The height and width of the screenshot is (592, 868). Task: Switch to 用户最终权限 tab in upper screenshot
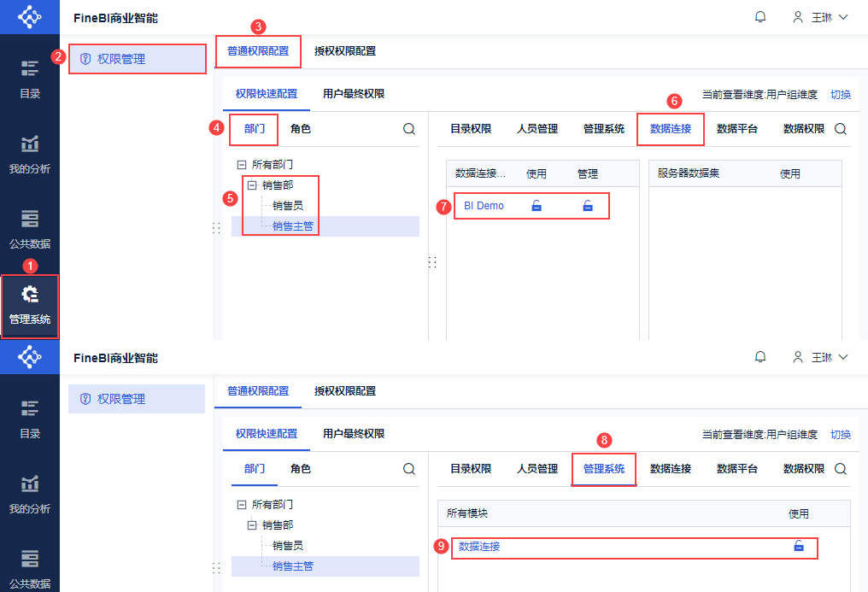click(x=354, y=94)
